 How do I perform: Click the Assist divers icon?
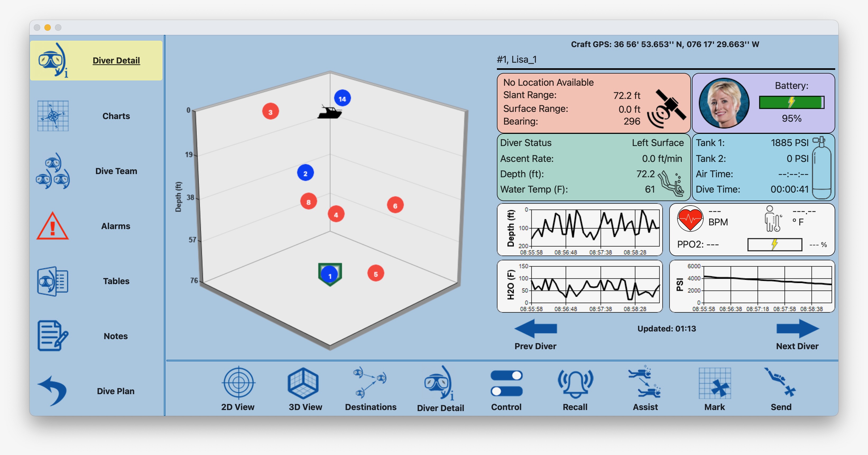coord(644,382)
